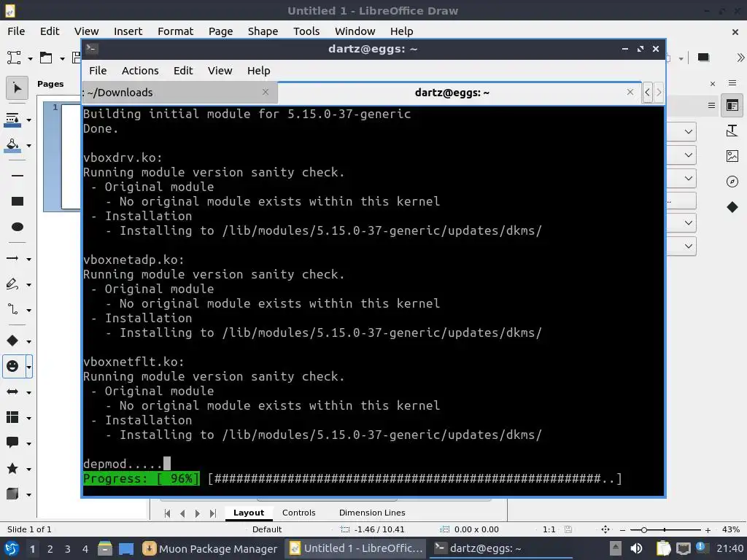Close the dartz@eggs terminal tab
The width and height of the screenshot is (747, 560).
(630, 92)
